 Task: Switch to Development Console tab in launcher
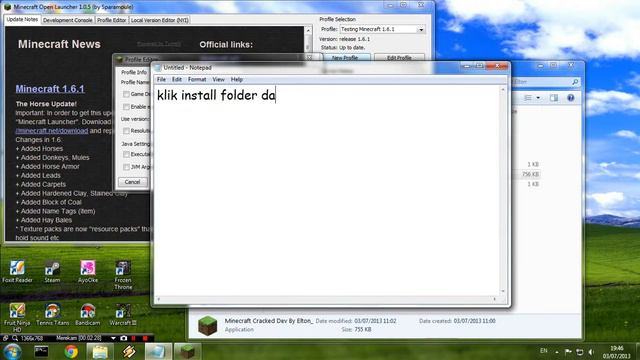point(67,20)
